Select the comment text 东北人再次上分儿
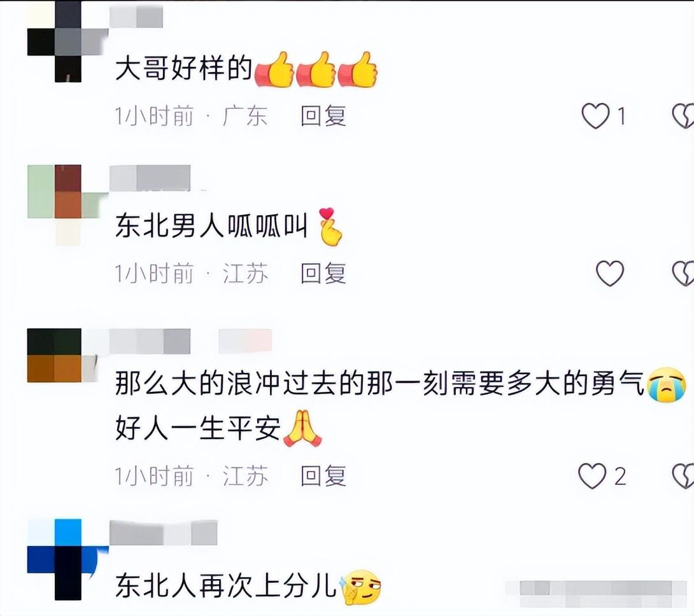 [x=226, y=586]
